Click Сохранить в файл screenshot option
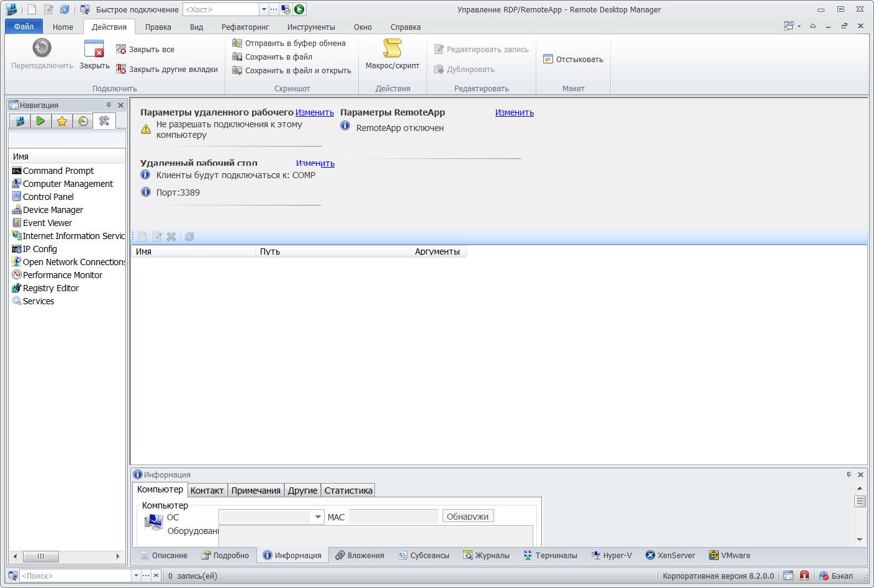Viewport: 874px width, 588px height. [272, 57]
